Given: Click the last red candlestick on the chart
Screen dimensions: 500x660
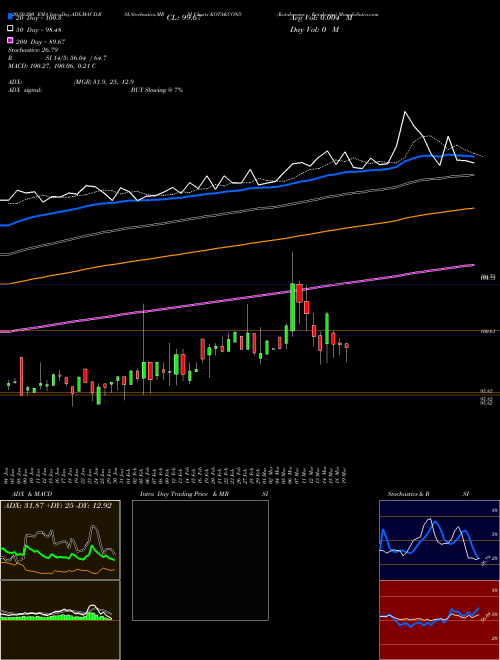Looking at the screenshot, I should (347, 346).
